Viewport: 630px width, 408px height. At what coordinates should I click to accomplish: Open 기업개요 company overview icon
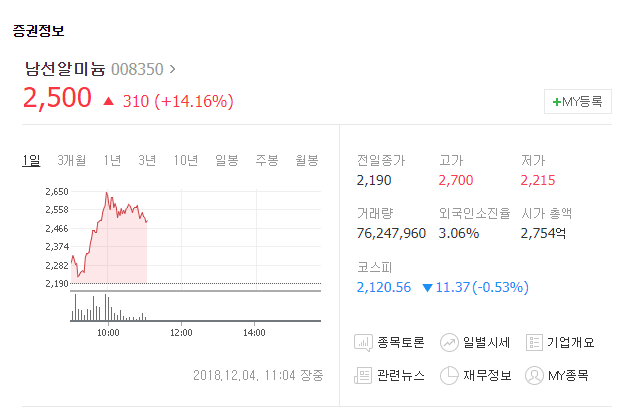534,342
